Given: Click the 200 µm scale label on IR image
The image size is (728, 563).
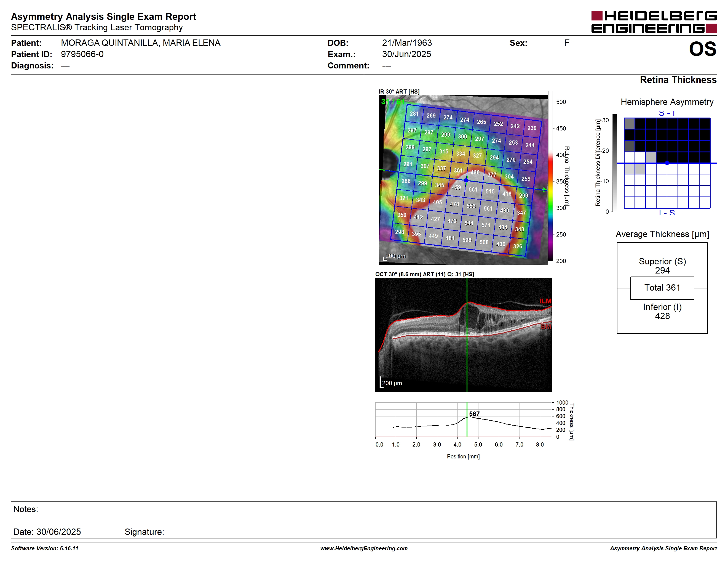Looking at the screenshot, I should click(x=395, y=256).
